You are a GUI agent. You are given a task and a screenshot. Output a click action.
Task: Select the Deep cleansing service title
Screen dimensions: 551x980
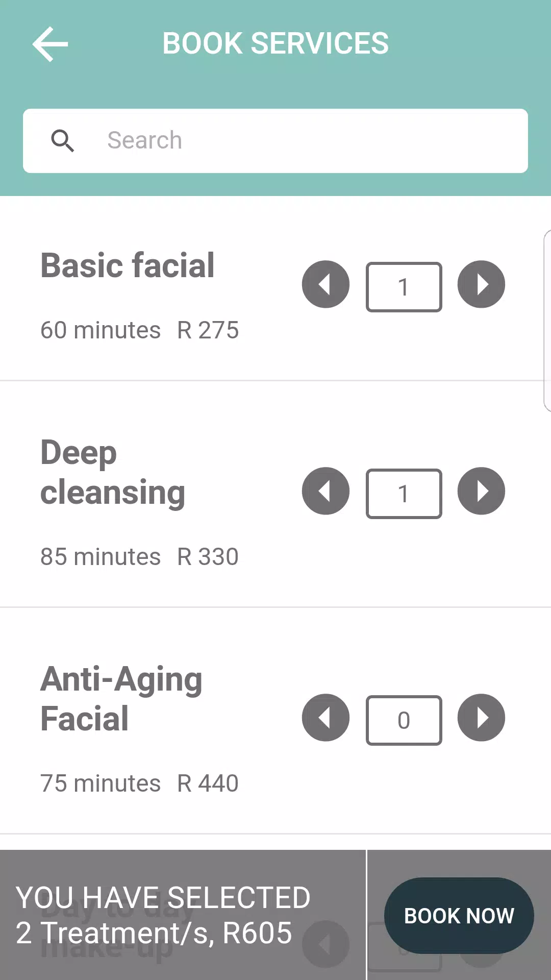click(x=113, y=471)
